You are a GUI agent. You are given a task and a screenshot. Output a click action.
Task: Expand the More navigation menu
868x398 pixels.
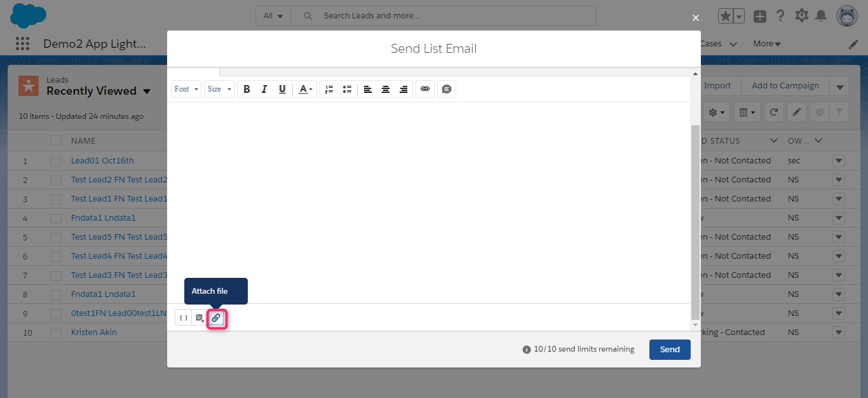click(767, 44)
